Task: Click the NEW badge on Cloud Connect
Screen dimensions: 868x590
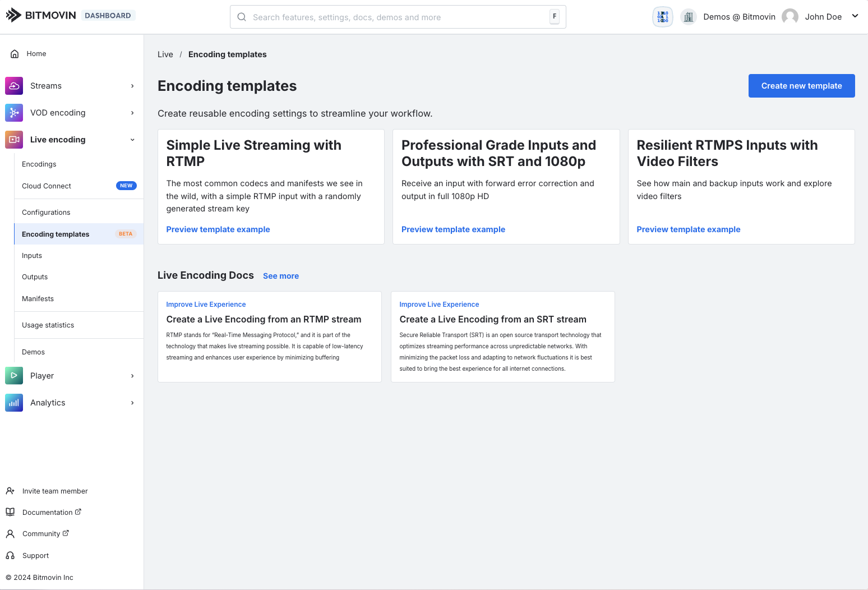Action: (126, 186)
